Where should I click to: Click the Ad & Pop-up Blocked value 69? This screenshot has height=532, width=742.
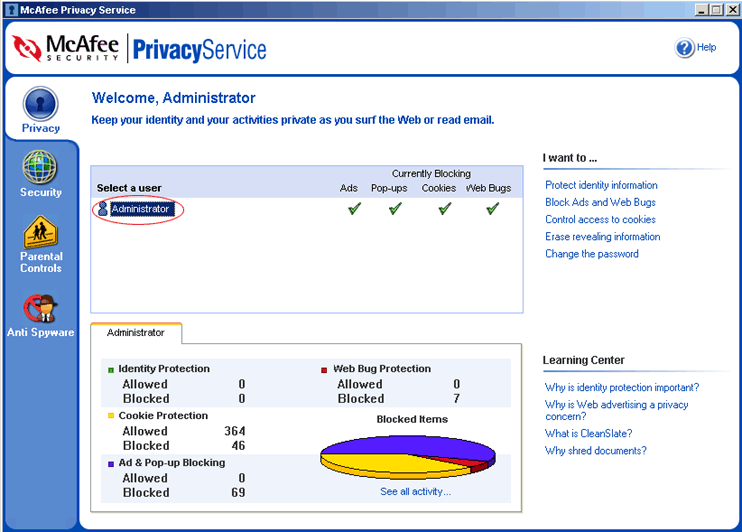tap(238, 492)
